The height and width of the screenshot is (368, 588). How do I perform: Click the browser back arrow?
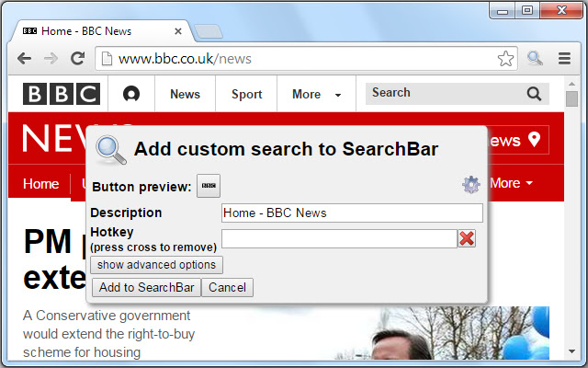pos(25,58)
